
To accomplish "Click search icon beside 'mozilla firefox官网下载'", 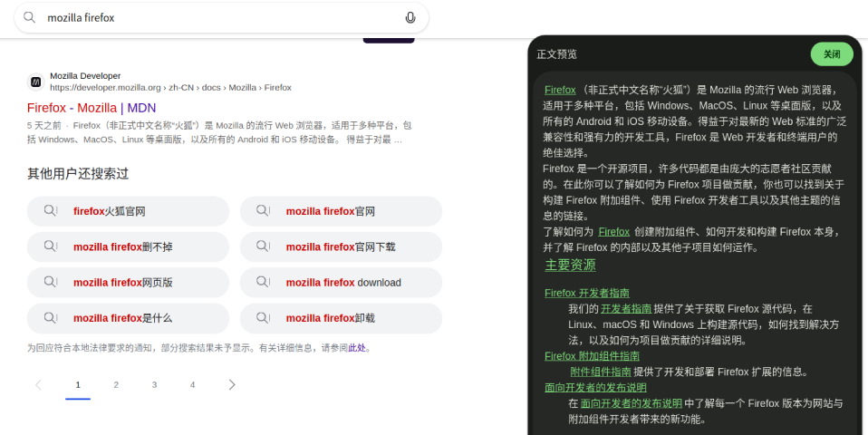I will coord(264,246).
